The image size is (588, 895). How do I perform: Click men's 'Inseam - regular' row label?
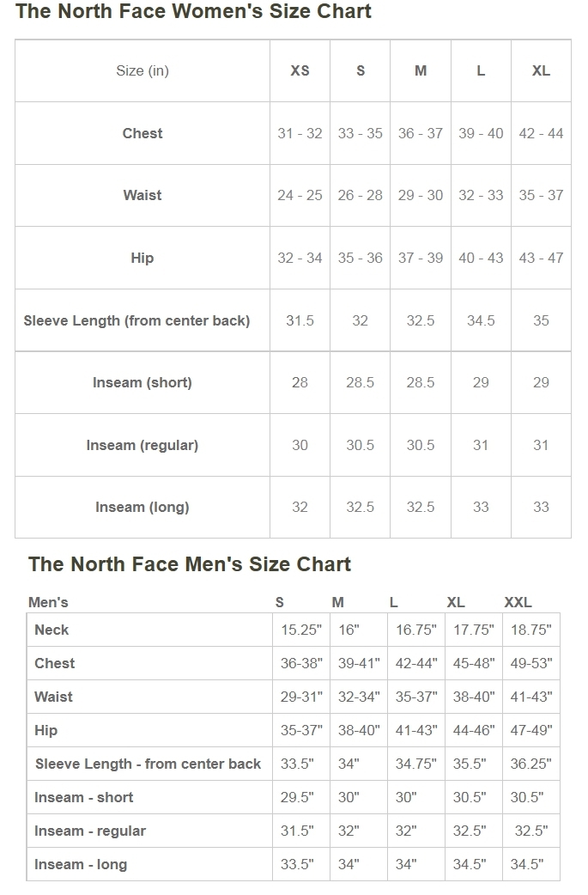pos(90,831)
